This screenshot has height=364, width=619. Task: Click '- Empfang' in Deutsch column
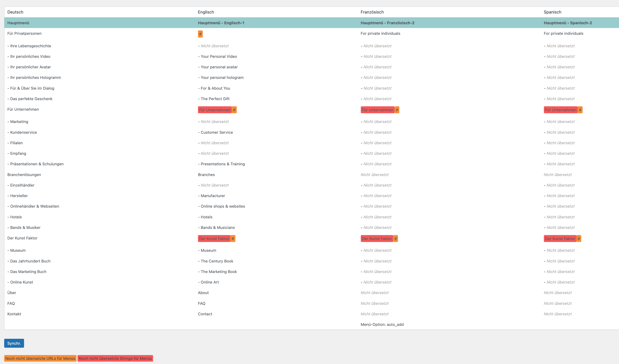pyautogui.click(x=17, y=153)
